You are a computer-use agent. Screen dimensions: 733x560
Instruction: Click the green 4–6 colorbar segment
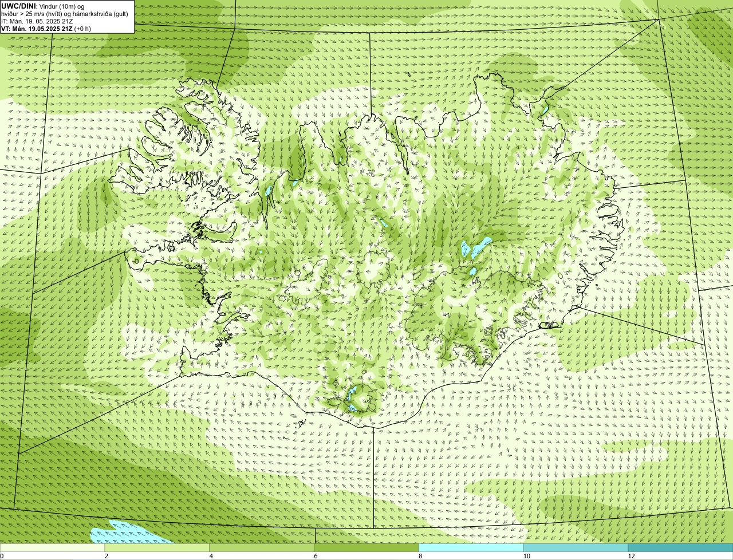point(262,547)
